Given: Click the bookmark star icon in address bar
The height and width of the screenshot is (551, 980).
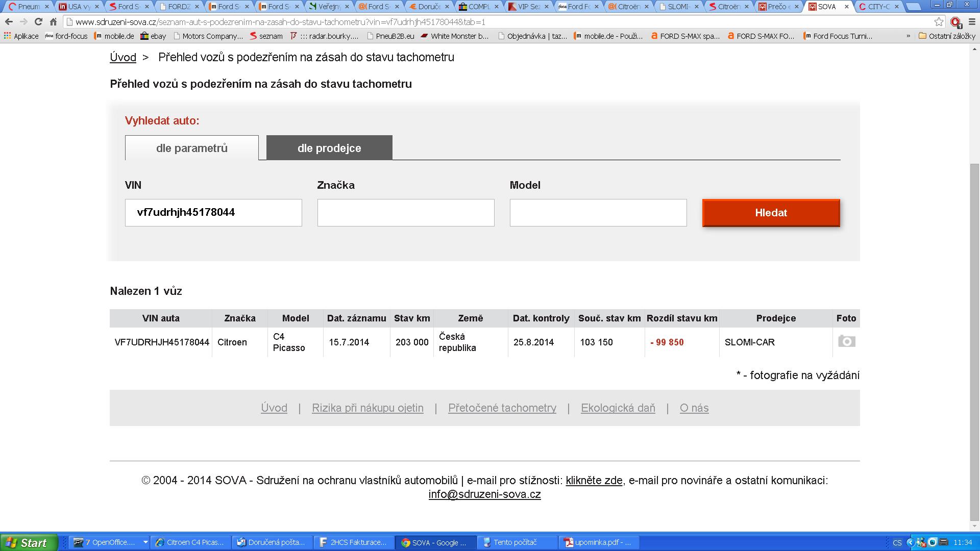Looking at the screenshot, I should click(x=939, y=22).
